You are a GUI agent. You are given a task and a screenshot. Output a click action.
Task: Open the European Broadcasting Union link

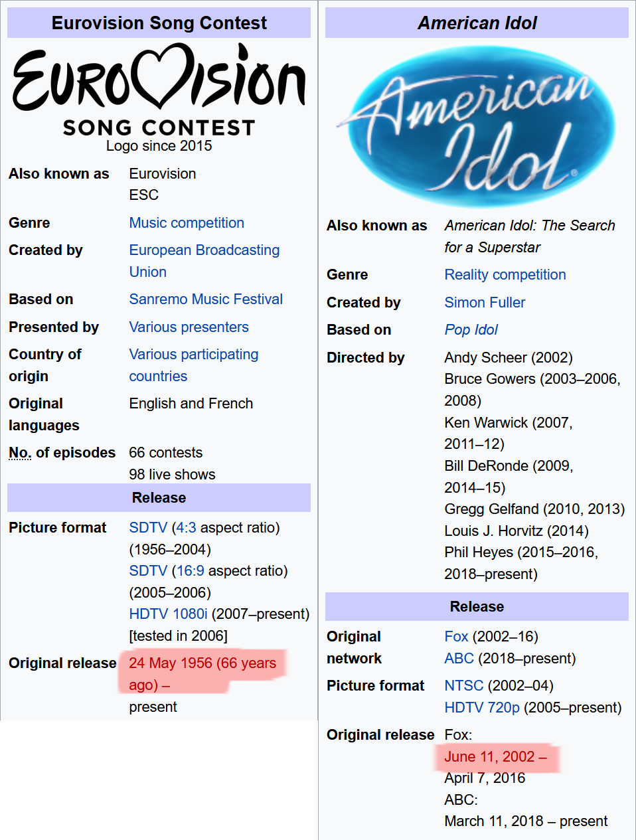[204, 261]
